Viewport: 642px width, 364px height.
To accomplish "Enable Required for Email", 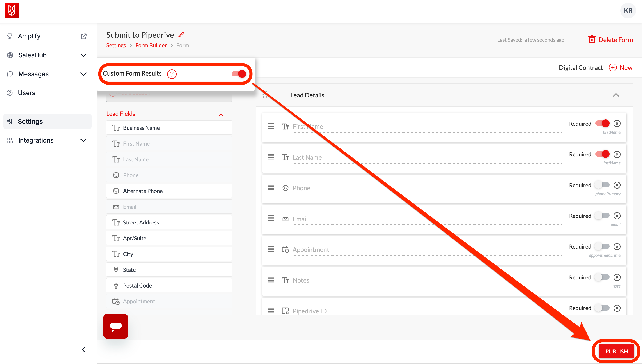I will 602,216.
